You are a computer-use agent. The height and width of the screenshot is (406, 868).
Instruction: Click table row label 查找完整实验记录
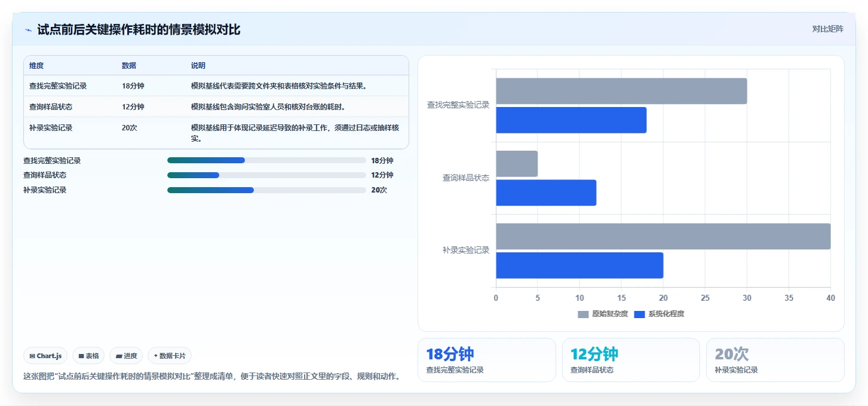(x=58, y=86)
